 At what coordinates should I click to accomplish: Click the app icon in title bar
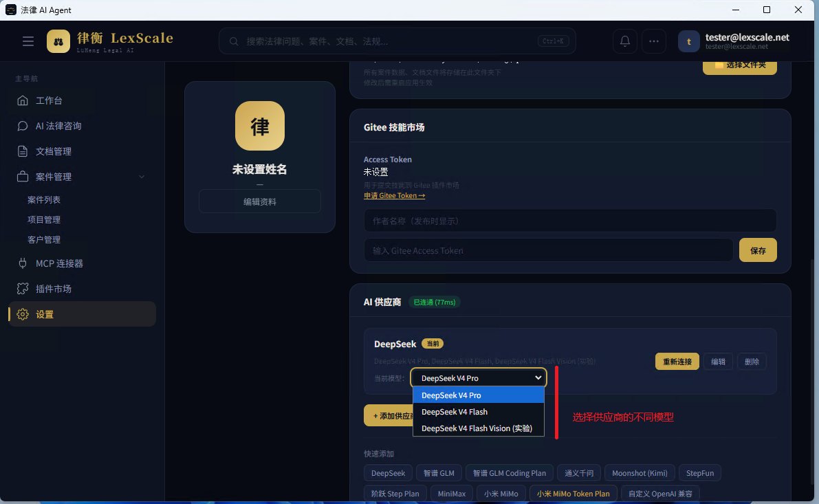[10, 10]
